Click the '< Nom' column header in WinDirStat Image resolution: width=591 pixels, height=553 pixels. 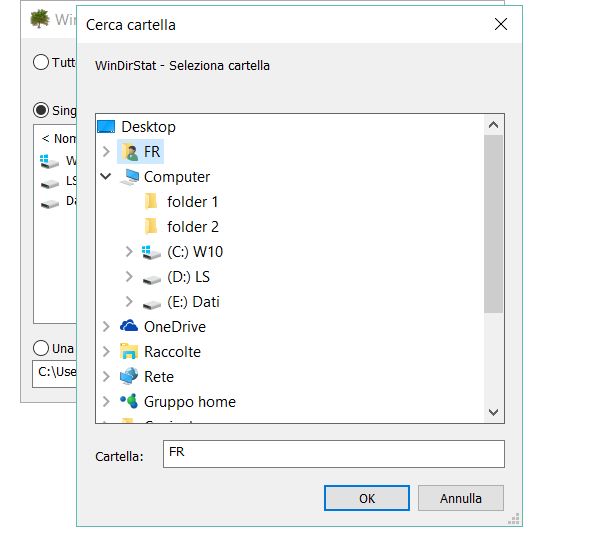pos(58,138)
